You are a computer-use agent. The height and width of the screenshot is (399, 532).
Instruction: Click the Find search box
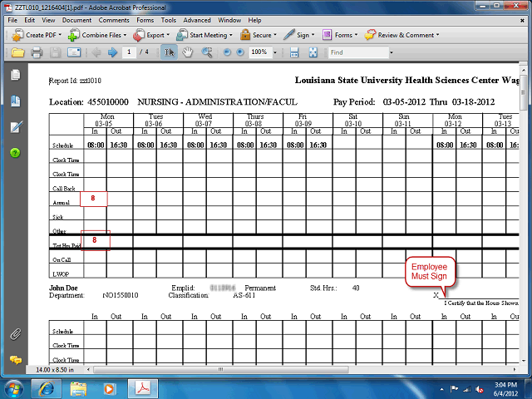(358, 52)
